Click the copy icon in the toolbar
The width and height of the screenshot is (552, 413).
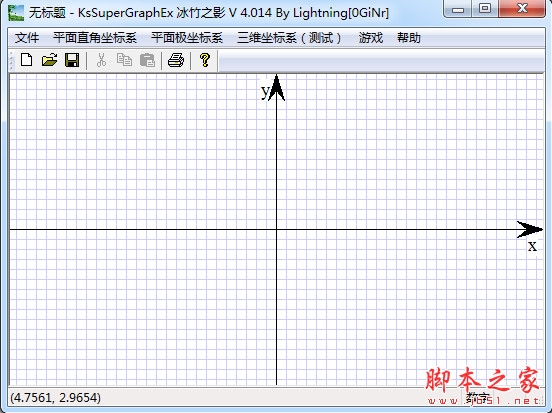click(124, 60)
